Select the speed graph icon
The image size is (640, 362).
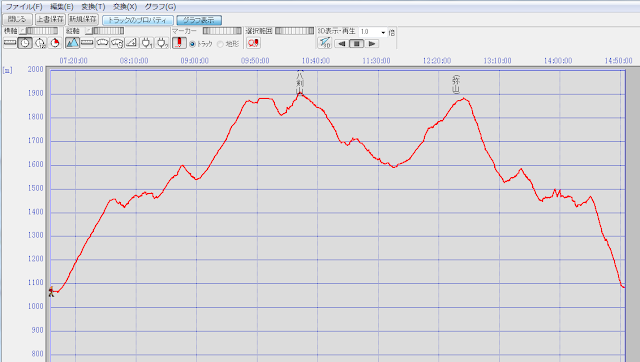coord(102,42)
